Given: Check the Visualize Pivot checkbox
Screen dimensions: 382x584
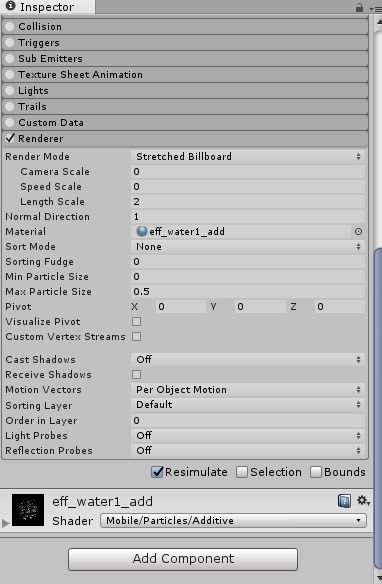Looking at the screenshot, I should pos(137,321).
